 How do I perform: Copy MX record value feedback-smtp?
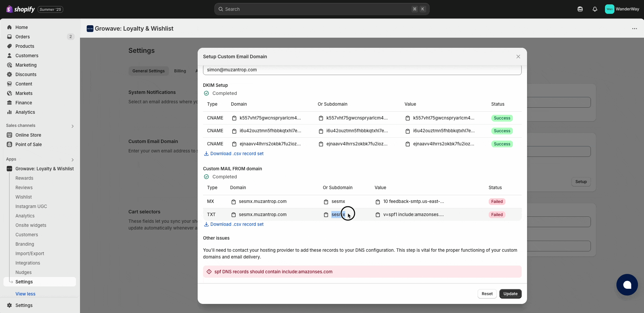coord(378,202)
